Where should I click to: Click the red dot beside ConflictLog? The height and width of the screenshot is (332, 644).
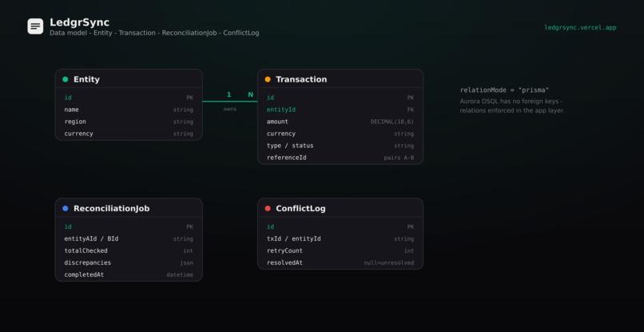coord(268,209)
